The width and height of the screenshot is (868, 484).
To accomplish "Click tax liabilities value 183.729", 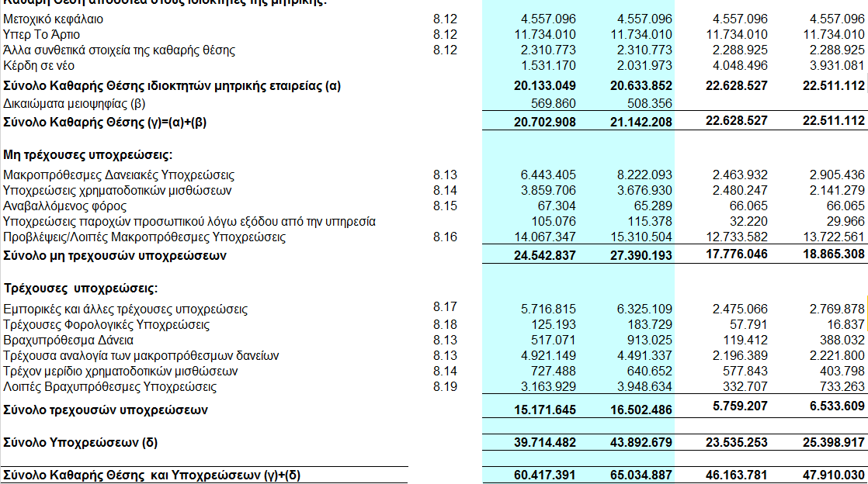I will [x=650, y=325].
